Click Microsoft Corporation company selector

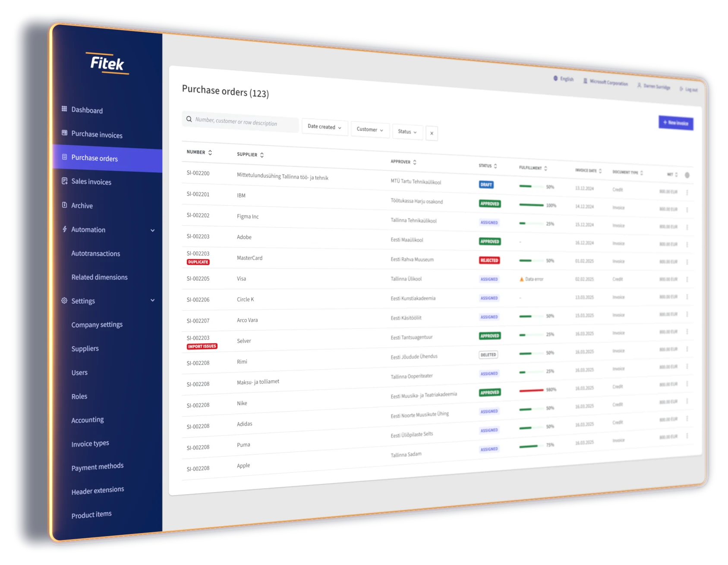605,82
